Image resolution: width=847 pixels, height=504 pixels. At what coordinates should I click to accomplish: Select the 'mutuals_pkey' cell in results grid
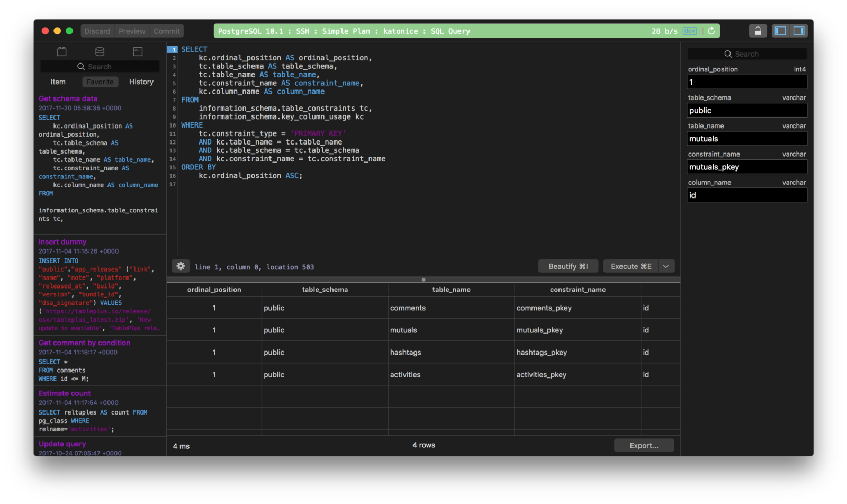click(578, 330)
